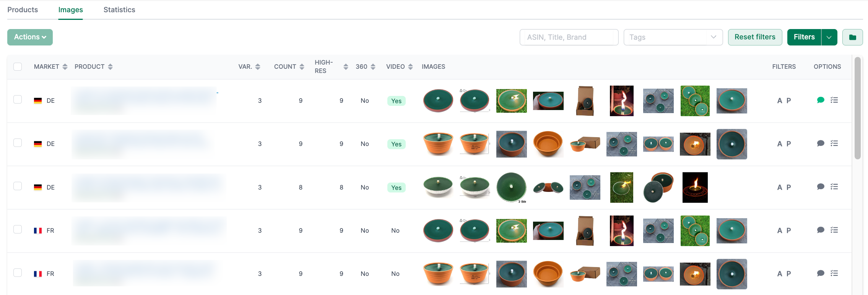Screen dimensions: 868x295
Task: Open the '2 Stk' thumbnail in third DE row
Action: [512, 187]
